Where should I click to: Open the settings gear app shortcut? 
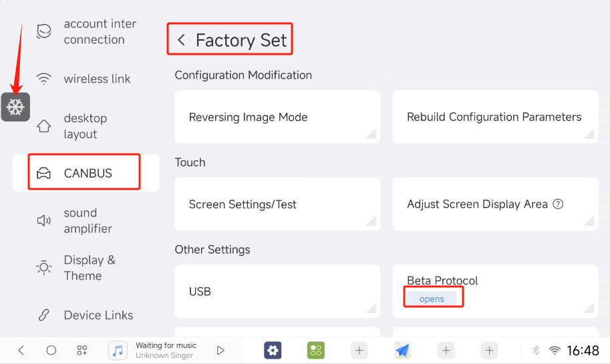click(273, 350)
